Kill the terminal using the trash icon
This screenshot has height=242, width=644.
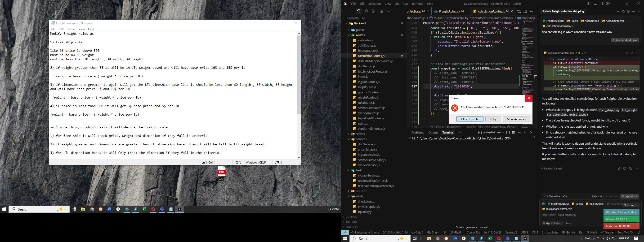[513, 133]
